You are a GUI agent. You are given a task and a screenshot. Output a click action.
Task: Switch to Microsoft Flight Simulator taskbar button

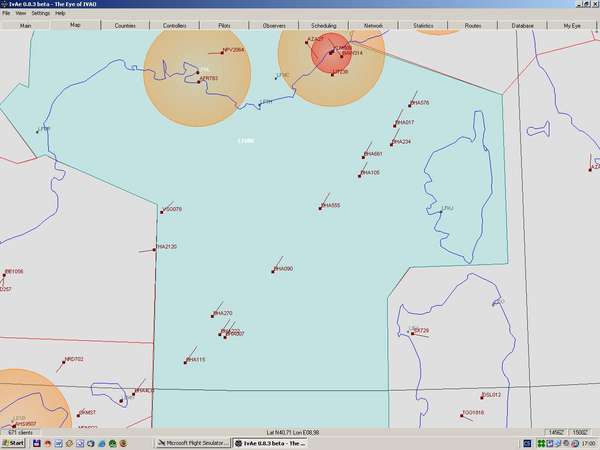click(193, 443)
